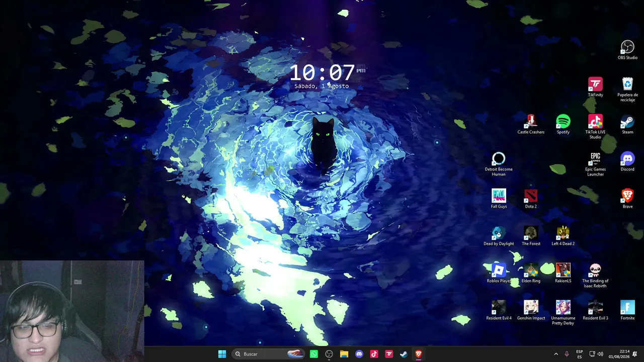
Task: Switch to Brave browser in the taskbar
Action: 418,354
